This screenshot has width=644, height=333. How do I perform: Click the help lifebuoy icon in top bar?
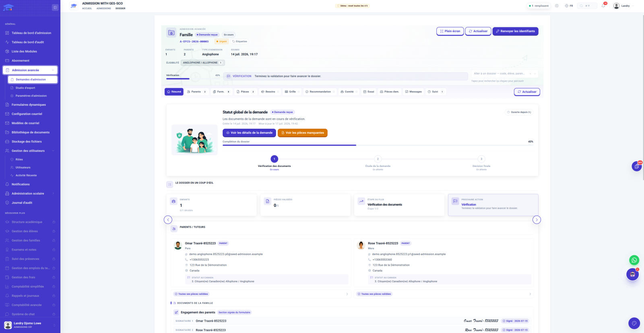[x=557, y=6]
